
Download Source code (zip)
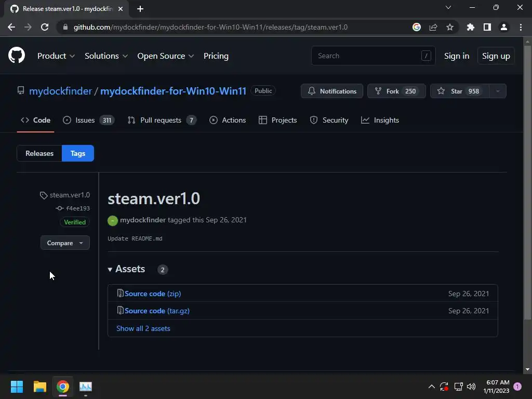tap(153, 294)
